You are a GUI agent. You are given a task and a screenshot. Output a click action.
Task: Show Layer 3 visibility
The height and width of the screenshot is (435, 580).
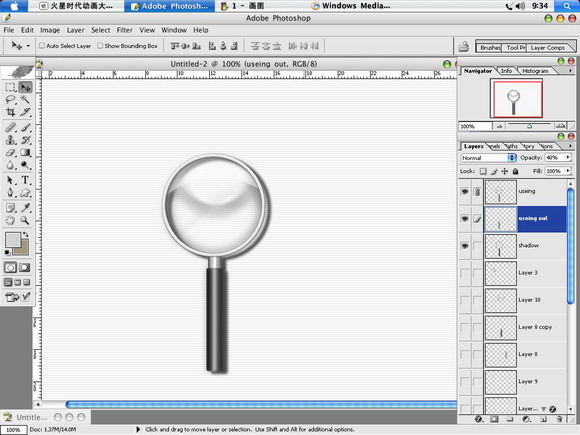465,273
